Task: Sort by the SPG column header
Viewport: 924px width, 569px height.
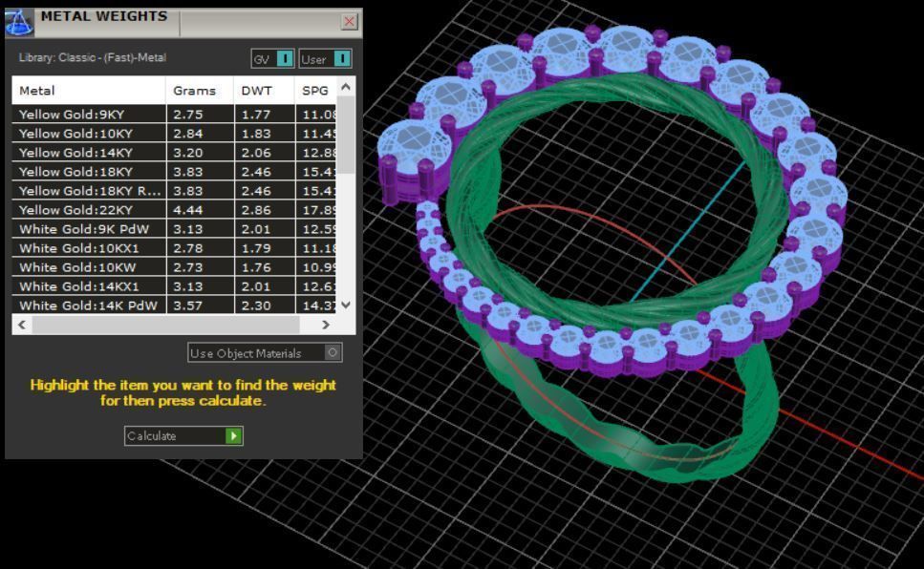Action: tap(316, 91)
